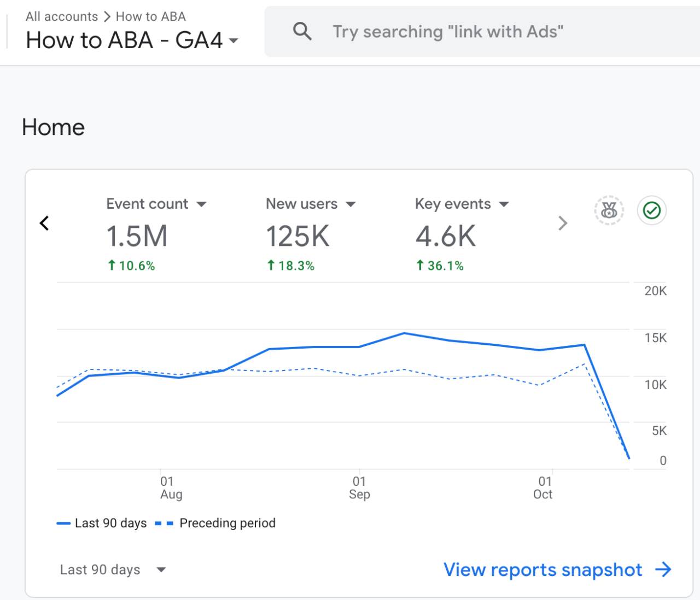Click the Preceding period legend entry
This screenshot has width=700, height=600.
pos(215,523)
